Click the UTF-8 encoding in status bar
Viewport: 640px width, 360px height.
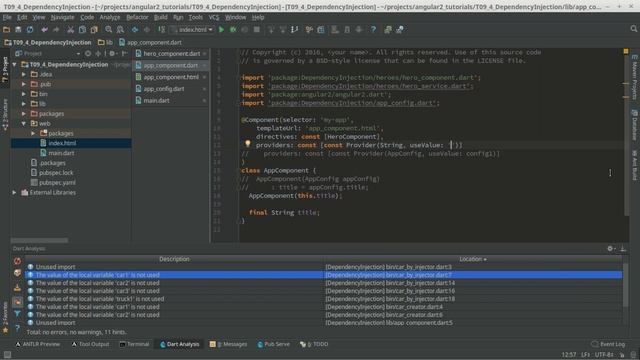(x=604, y=355)
